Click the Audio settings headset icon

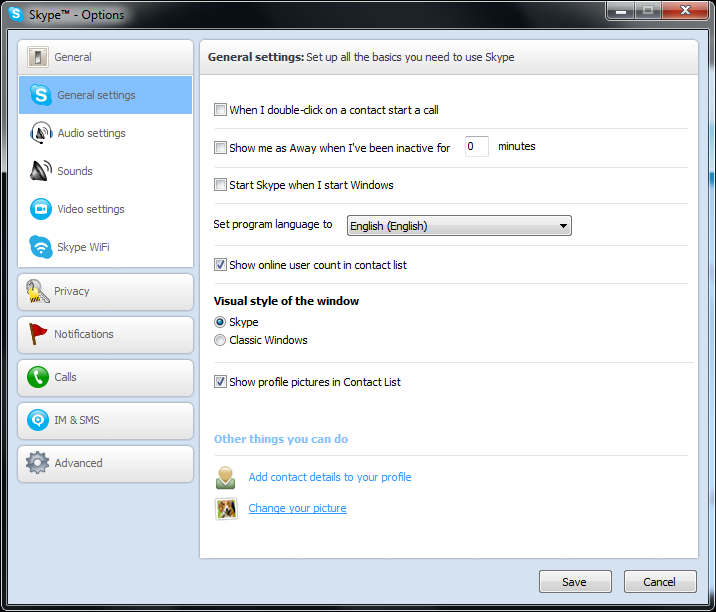pos(40,133)
